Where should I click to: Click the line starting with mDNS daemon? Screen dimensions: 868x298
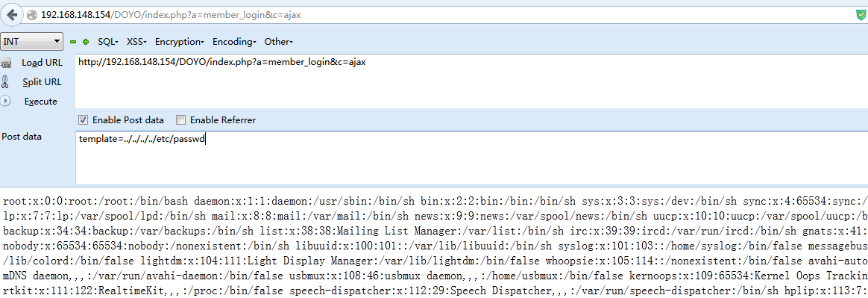point(434,275)
